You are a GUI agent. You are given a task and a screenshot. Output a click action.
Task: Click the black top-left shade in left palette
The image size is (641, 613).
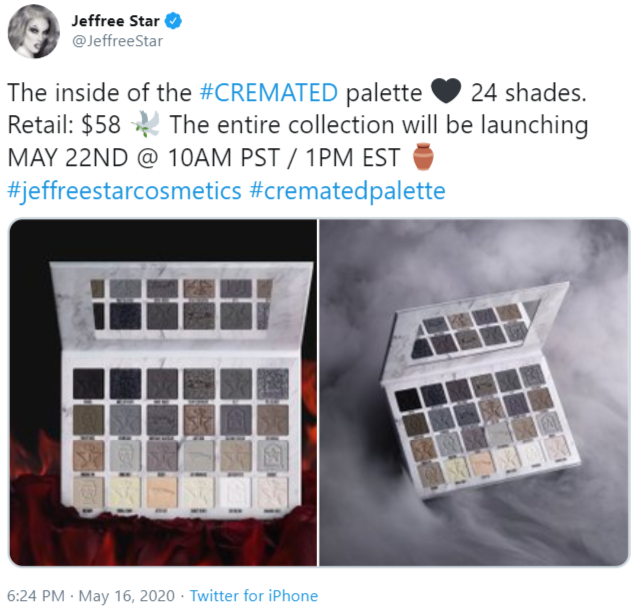88,383
